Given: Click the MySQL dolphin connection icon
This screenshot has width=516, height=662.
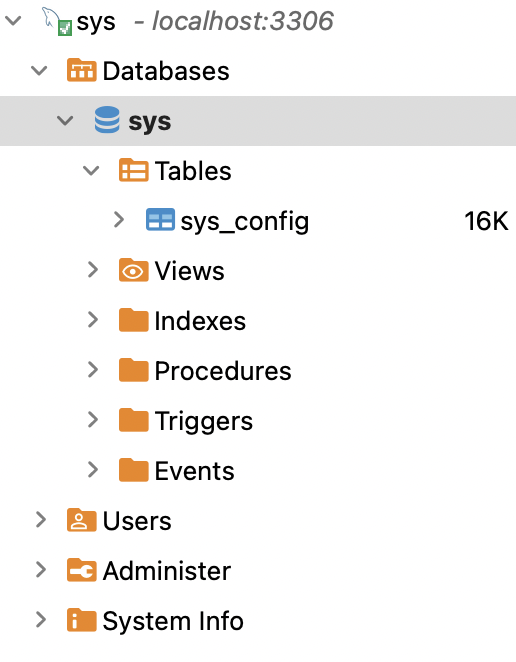Looking at the screenshot, I should (57, 21).
